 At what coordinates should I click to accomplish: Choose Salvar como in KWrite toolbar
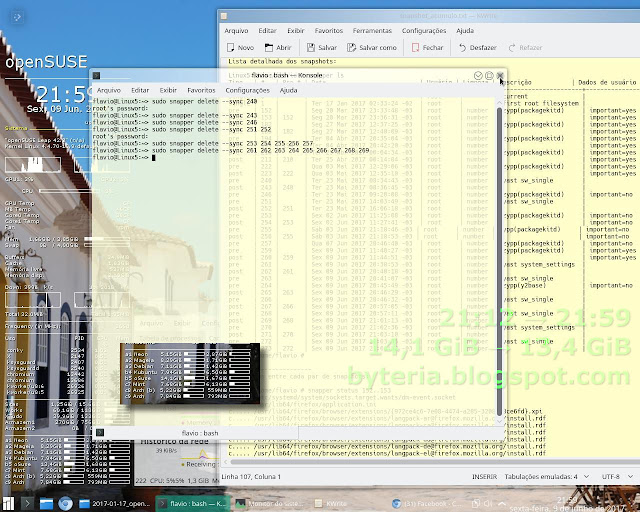tap(371, 48)
